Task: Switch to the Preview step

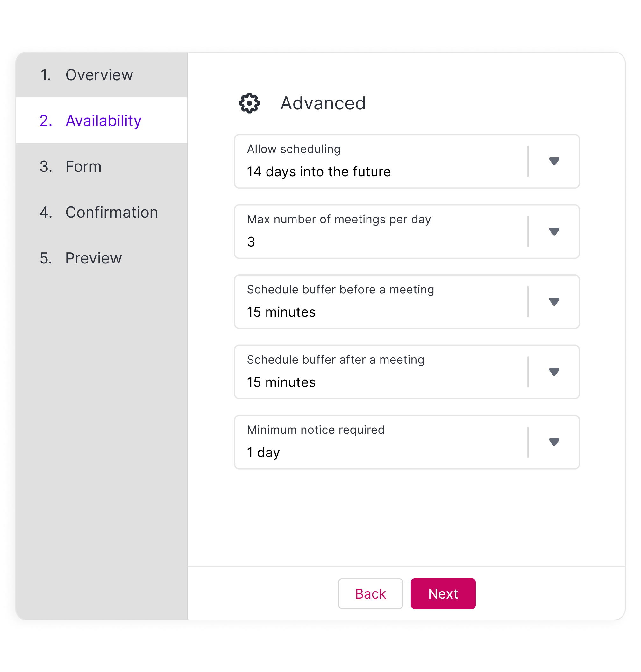Action: (x=93, y=258)
